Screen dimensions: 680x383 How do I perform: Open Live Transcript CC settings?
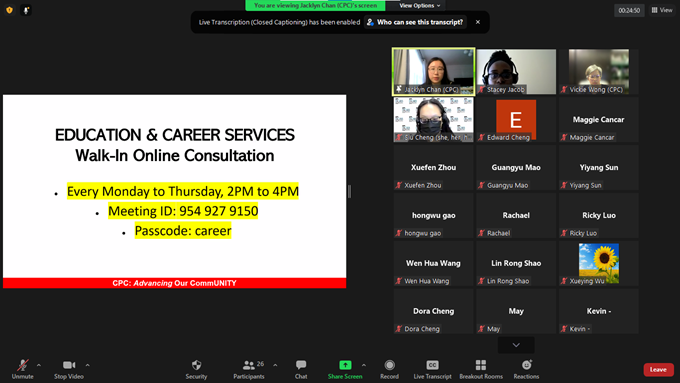[432, 369]
